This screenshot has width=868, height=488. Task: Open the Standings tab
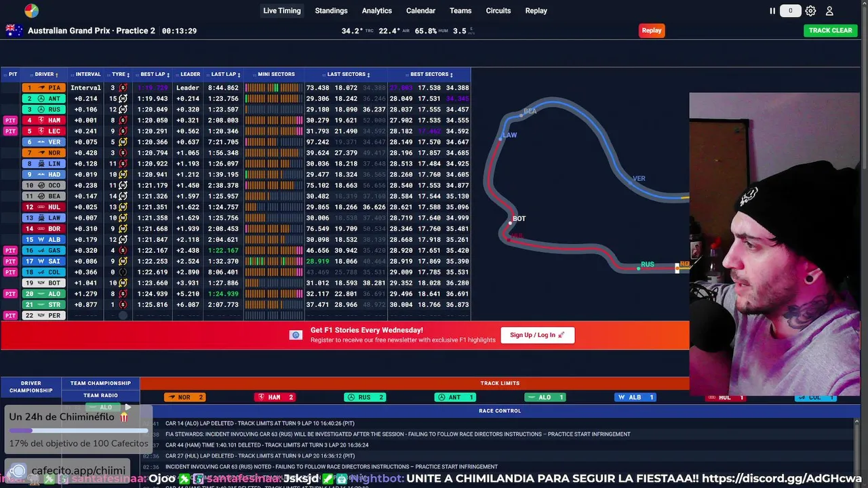tap(331, 11)
